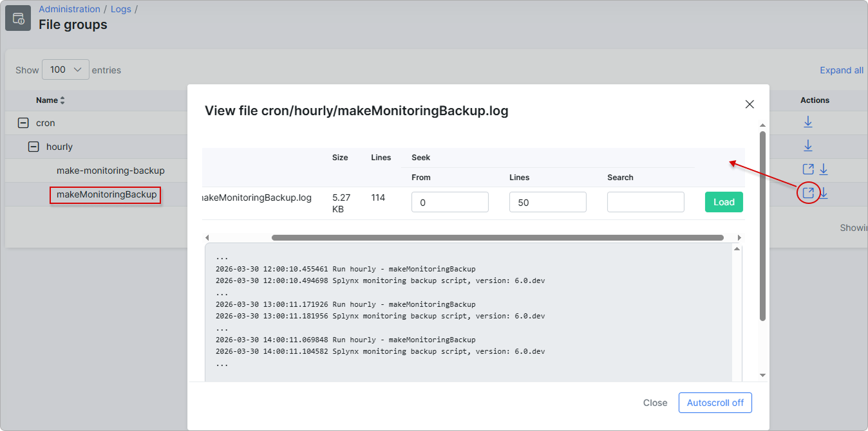Download the makeMonitoringBackup log file
Viewport: 868px width, 431px height.
click(x=824, y=193)
